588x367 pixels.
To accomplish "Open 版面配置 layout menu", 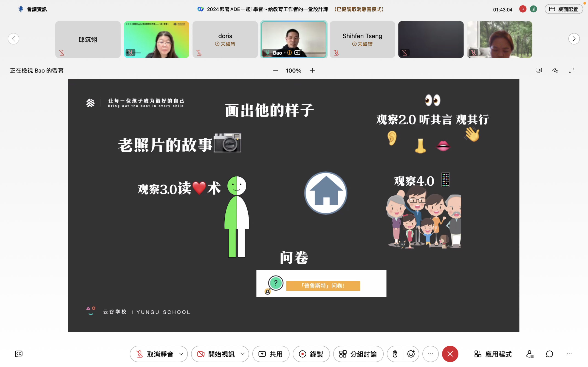I will pos(563,9).
